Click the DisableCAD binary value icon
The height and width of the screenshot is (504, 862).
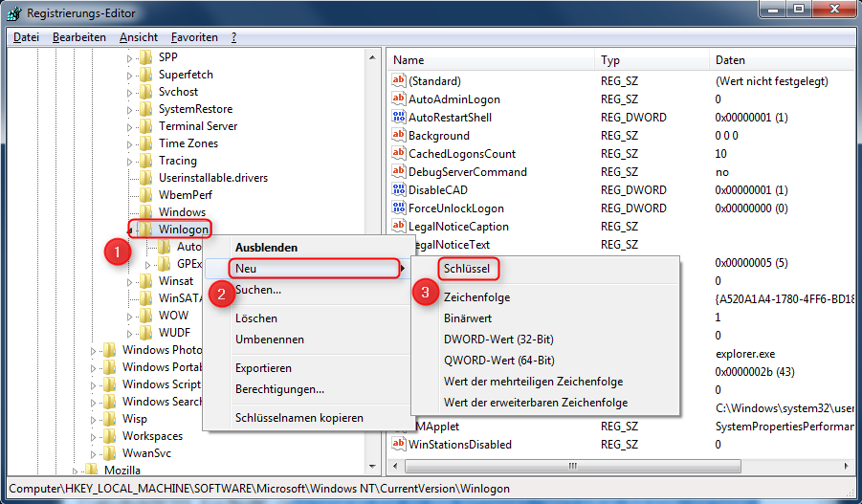click(x=399, y=190)
